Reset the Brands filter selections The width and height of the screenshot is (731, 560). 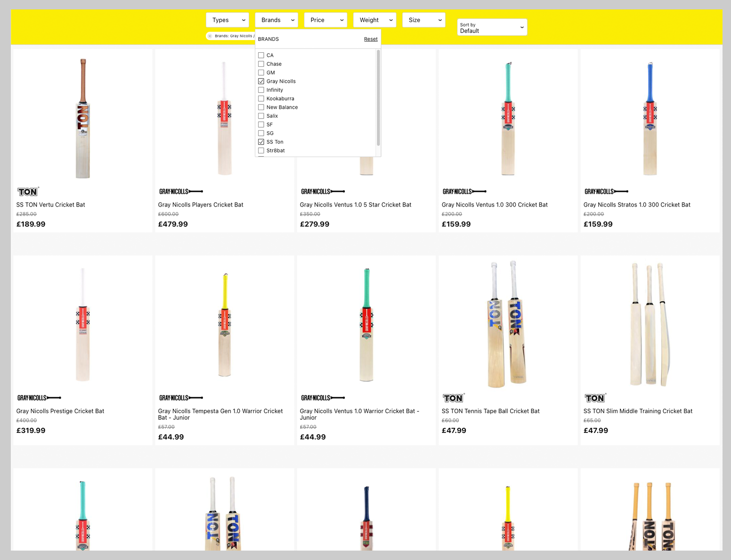(x=371, y=39)
